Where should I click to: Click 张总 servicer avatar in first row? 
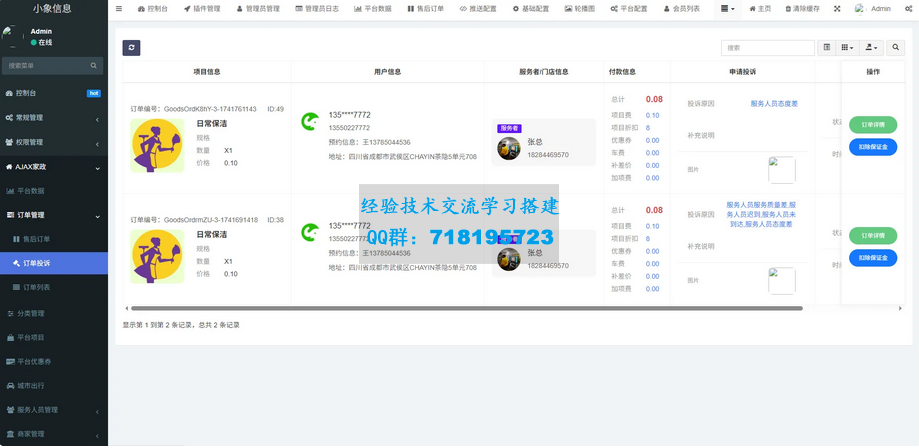click(x=509, y=148)
